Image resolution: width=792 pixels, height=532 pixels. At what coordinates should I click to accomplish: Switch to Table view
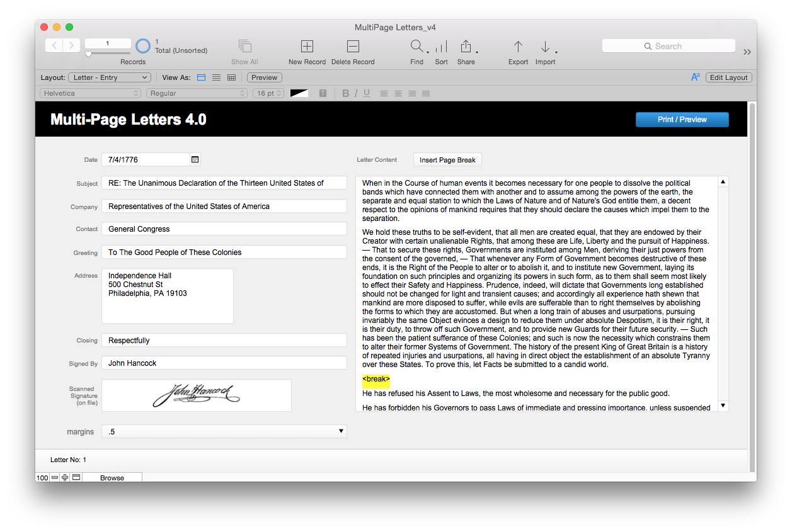pyautogui.click(x=231, y=77)
